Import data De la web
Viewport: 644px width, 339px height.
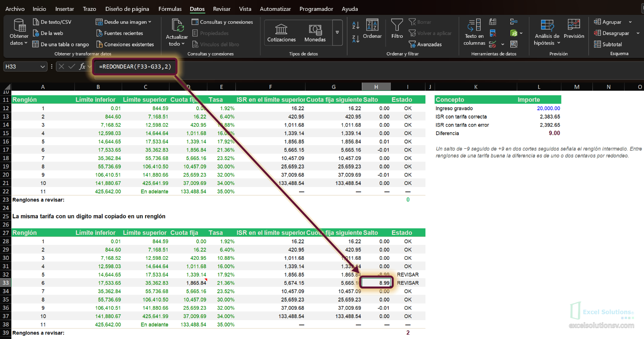click(48, 33)
